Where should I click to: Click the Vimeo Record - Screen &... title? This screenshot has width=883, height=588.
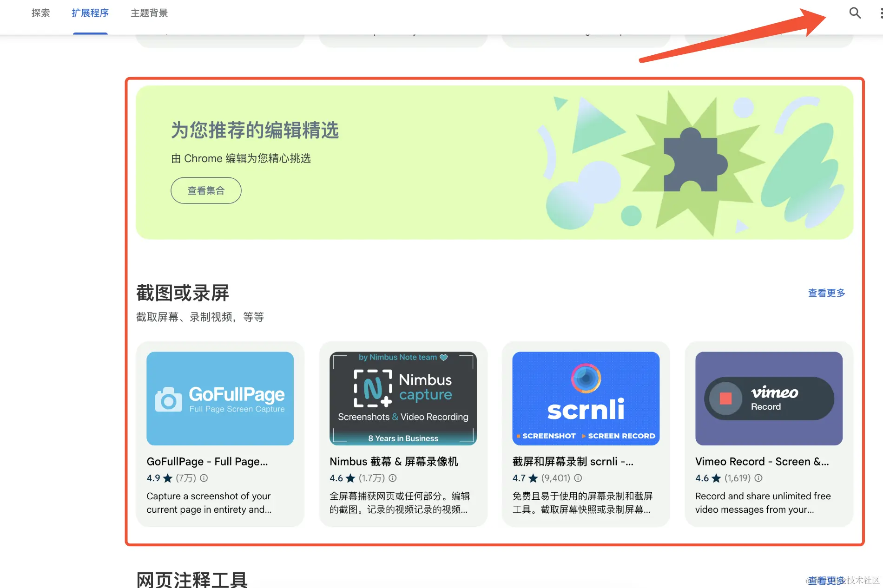762,462
